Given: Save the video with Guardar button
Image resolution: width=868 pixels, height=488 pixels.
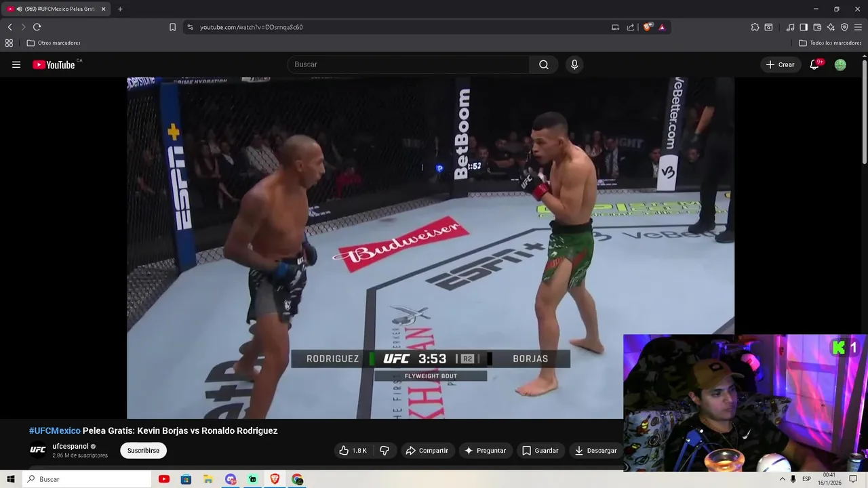Looking at the screenshot, I should pyautogui.click(x=540, y=450).
